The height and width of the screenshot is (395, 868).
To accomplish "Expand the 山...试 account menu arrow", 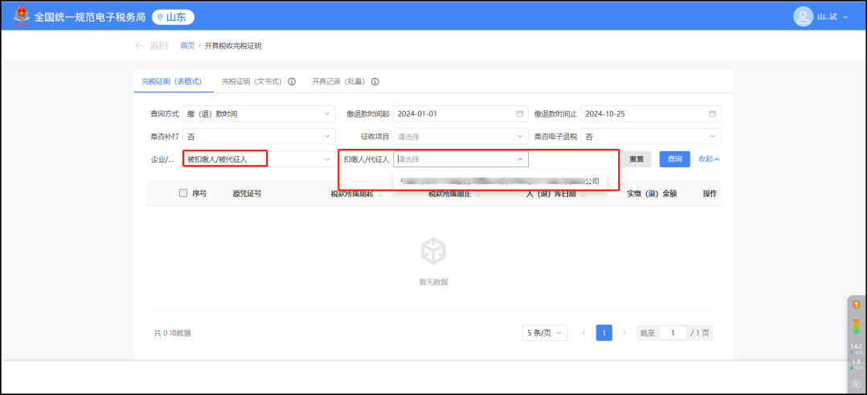I will (x=845, y=17).
